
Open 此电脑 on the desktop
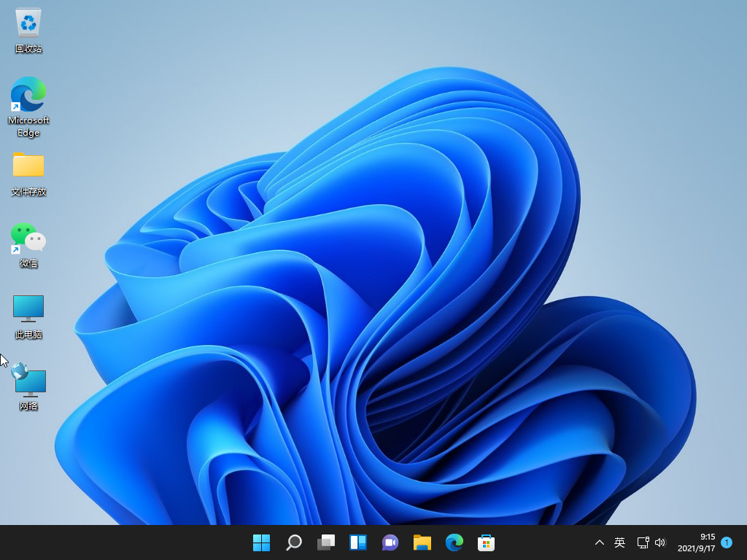(x=28, y=310)
